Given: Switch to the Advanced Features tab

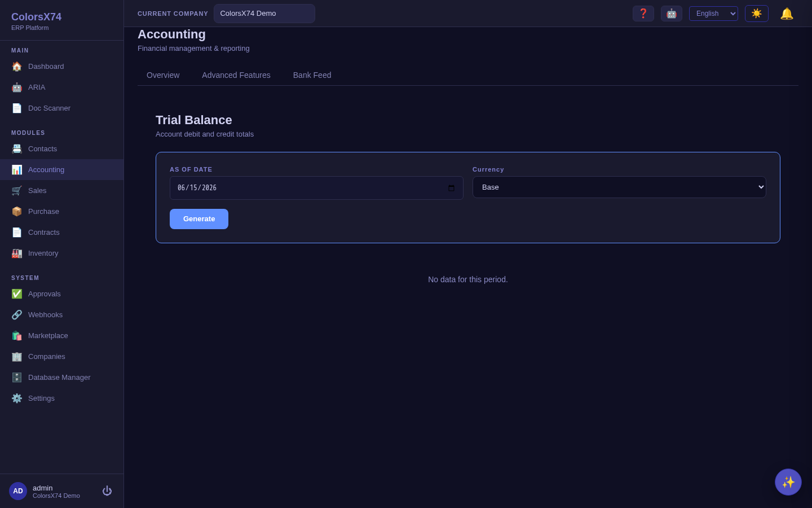Looking at the screenshot, I should point(236,75).
